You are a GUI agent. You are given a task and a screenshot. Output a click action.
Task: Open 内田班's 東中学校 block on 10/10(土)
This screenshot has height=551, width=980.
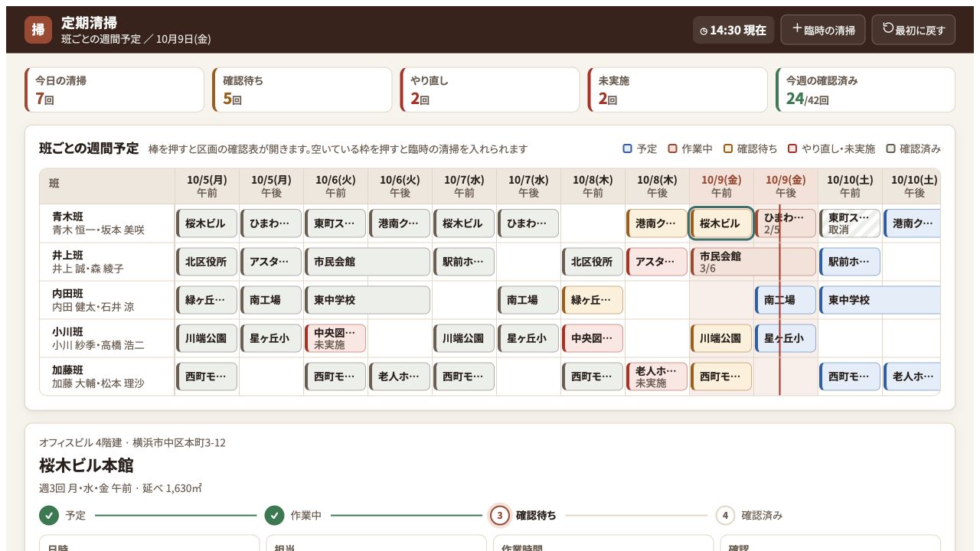point(880,300)
